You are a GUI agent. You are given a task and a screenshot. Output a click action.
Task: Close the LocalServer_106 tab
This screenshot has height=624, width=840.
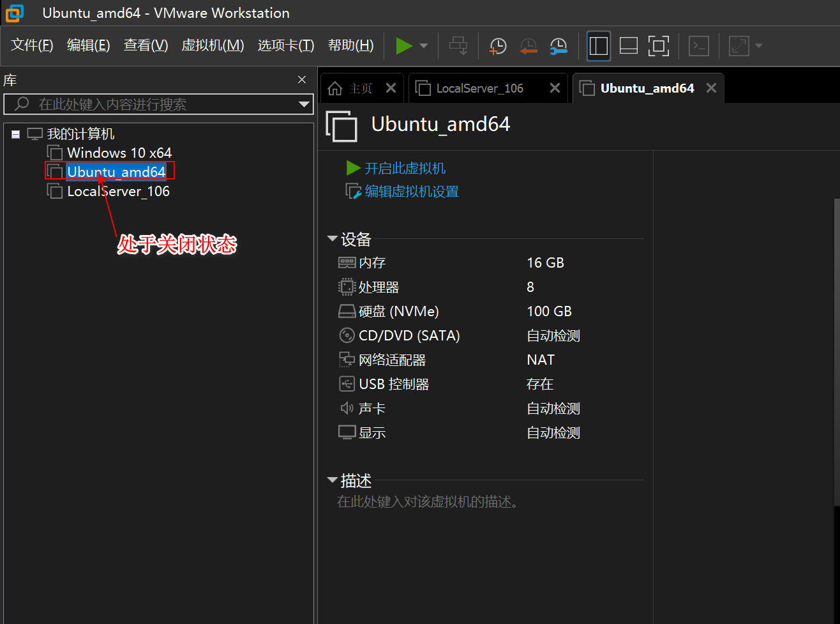[x=555, y=88]
